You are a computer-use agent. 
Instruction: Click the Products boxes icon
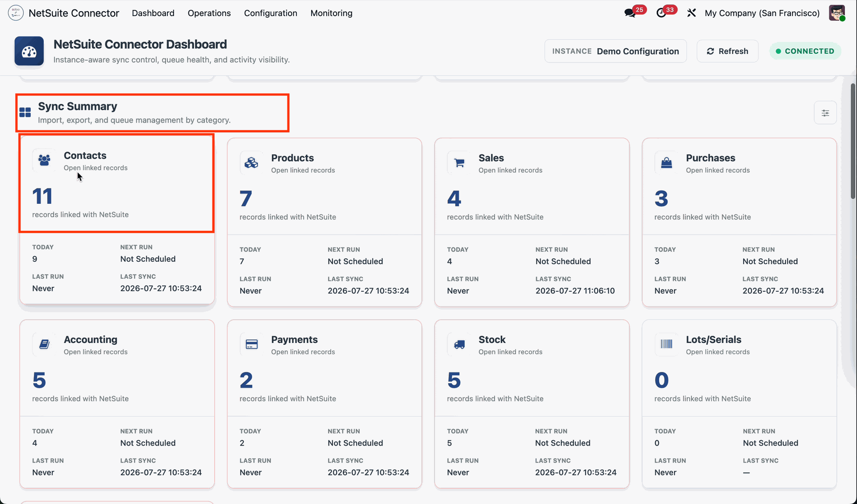[x=251, y=162]
